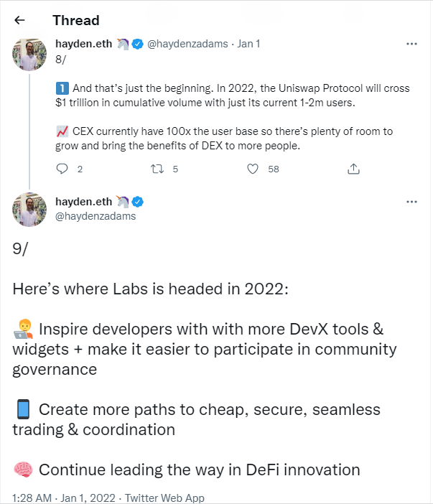Open hayden.eth avatar on 9/ tweet

[x=29, y=210]
